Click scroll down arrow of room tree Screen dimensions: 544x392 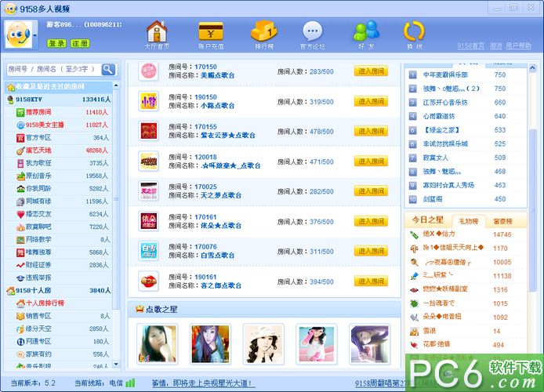[116, 364]
